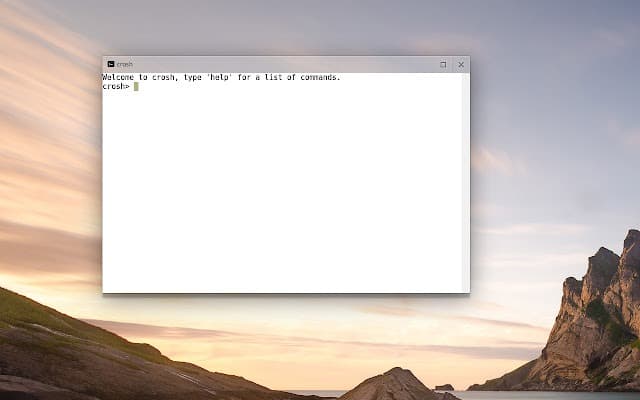
Task: Maximize the crosh window
Action: coord(443,64)
